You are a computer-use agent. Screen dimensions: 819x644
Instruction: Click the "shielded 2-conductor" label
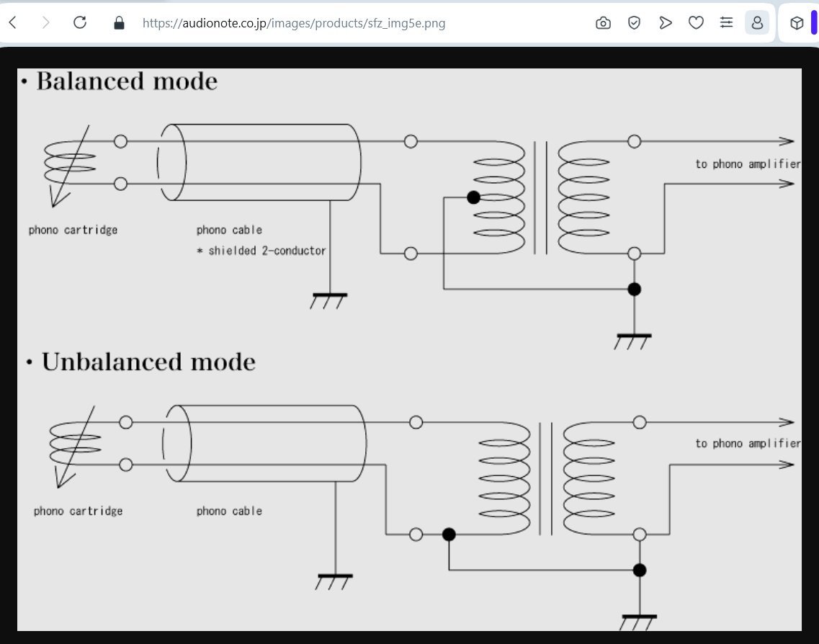coord(267,251)
